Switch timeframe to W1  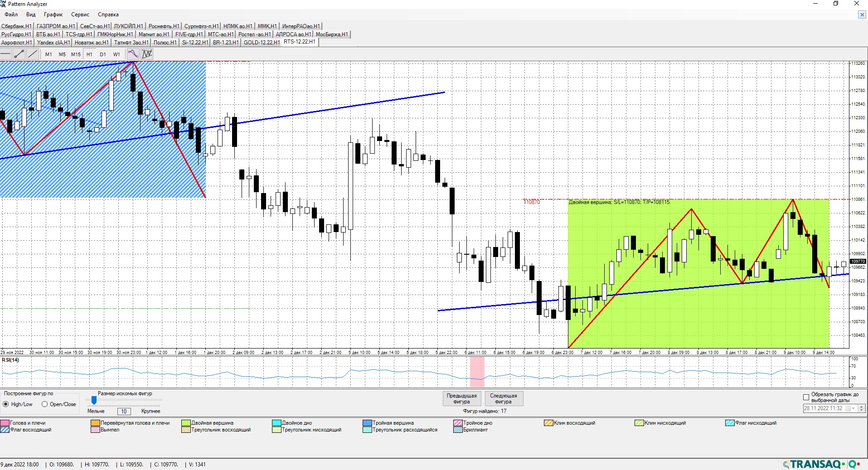point(116,54)
